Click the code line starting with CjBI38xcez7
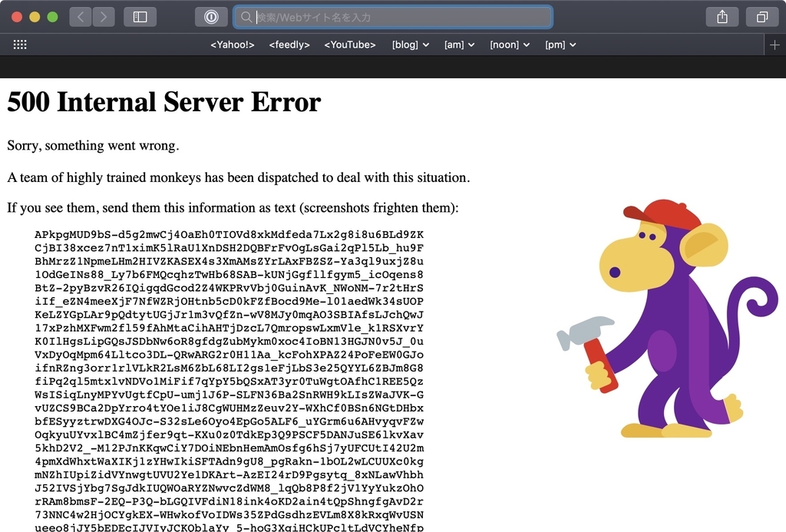This screenshot has width=786, height=532. (x=229, y=248)
